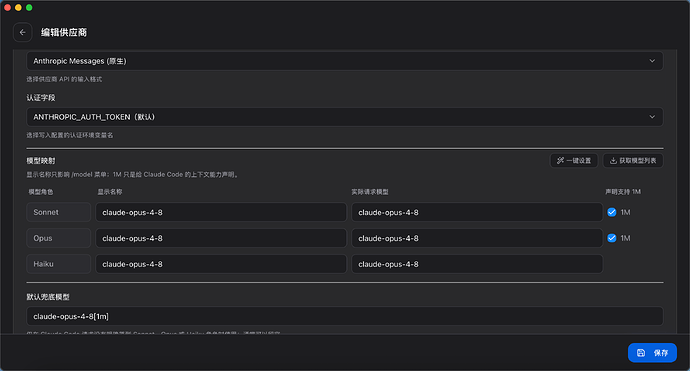Click the 模型映射 section heading

tap(41, 161)
